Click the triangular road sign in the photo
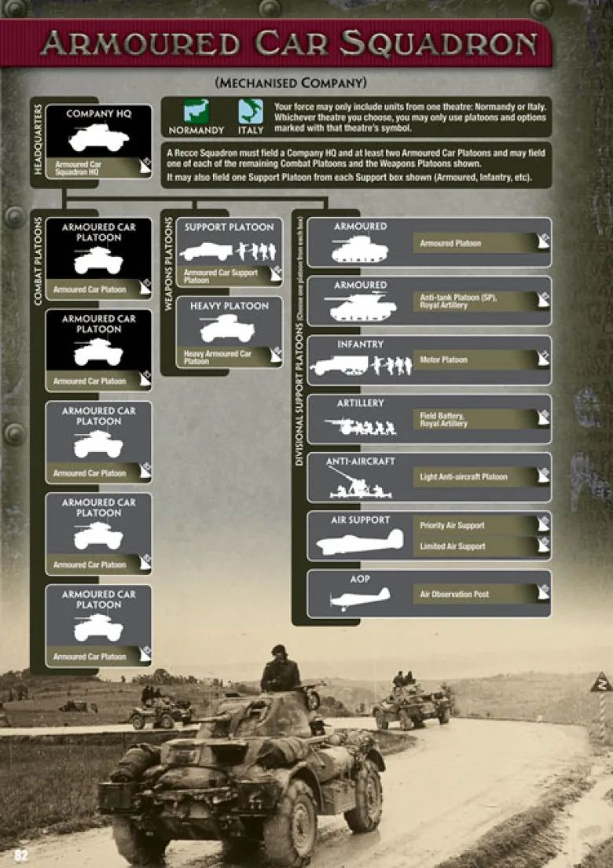Image resolution: width=613 pixels, height=868 pixels. [x=601, y=684]
